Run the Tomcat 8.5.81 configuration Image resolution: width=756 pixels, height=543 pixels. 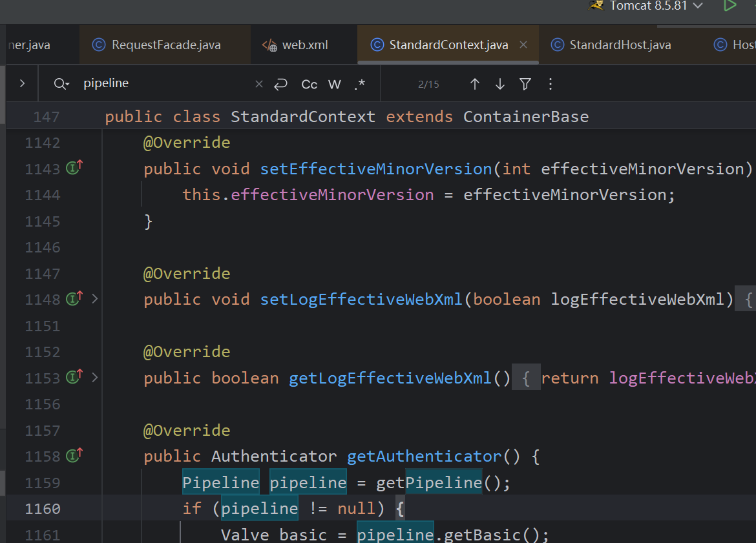coord(730,6)
